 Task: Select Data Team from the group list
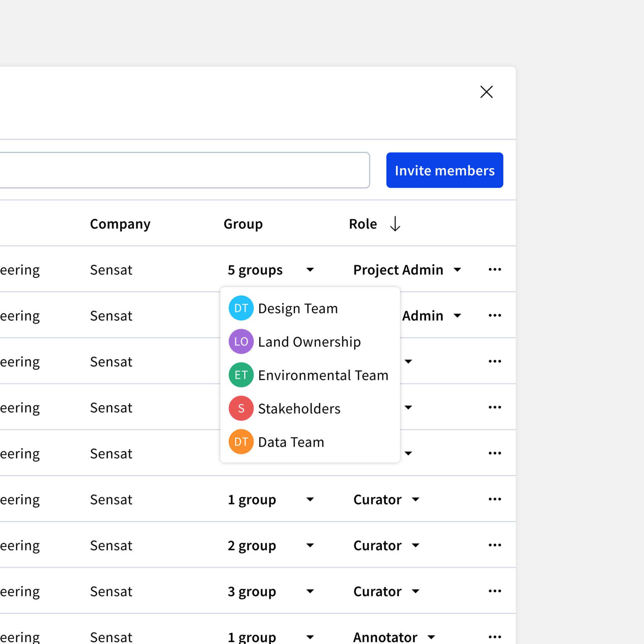pos(310,442)
